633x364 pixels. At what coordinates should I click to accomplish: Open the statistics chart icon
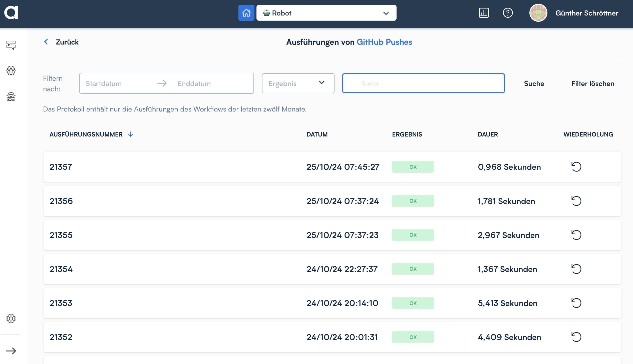[x=484, y=13]
